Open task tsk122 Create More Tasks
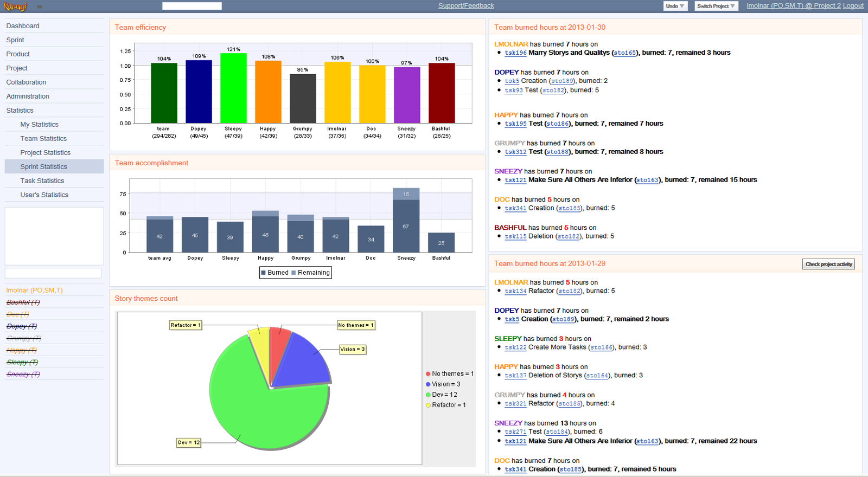Image resolution: width=868 pixels, height=477 pixels. (x=515, y=348)
